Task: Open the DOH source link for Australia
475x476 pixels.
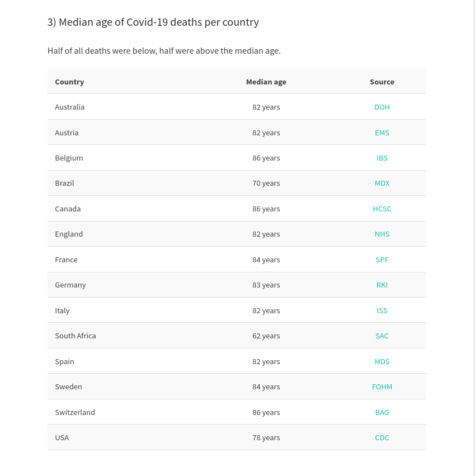Action: pyautogui.click(x=382, y=107)
